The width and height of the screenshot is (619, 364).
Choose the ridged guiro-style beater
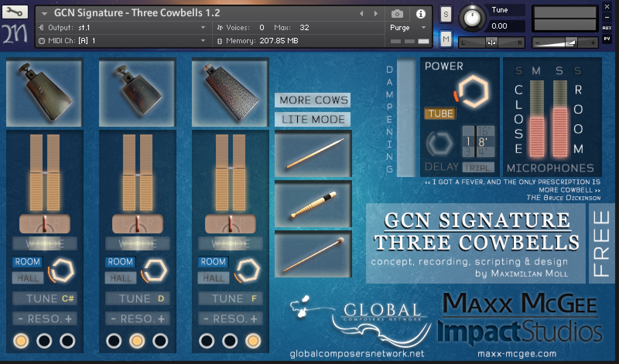pyautogui.click(x=313, y=204)
